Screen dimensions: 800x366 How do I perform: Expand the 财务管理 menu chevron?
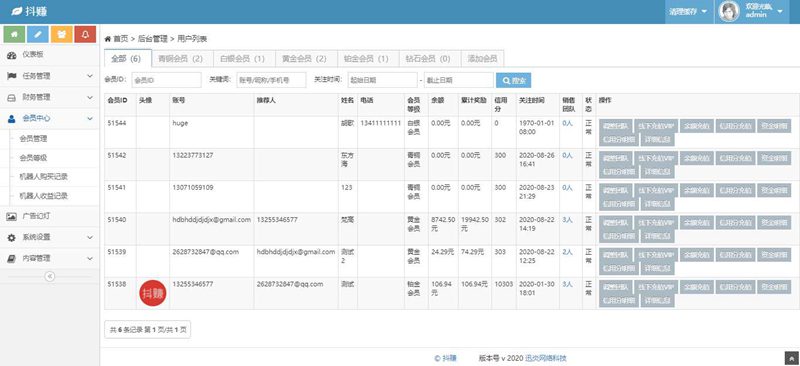(90, 97)
